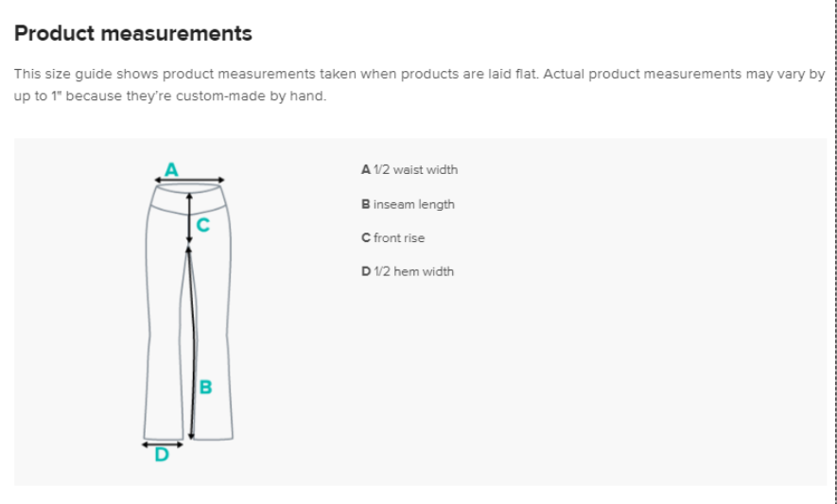This screenshot has width=837, height=504.
Task: Click the waist width arrow above pants
Action: [x=189, y=181]
